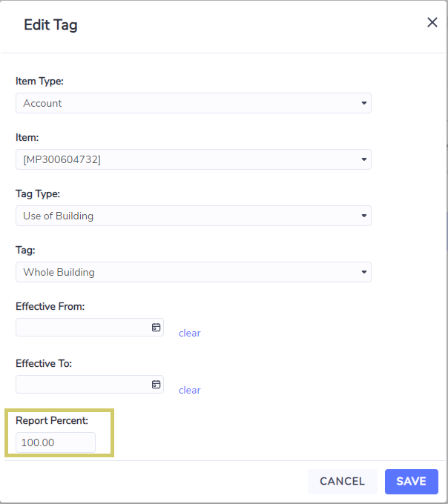Click the blue SAVE button
Viewport: 448px width, 504px height.
412,481
